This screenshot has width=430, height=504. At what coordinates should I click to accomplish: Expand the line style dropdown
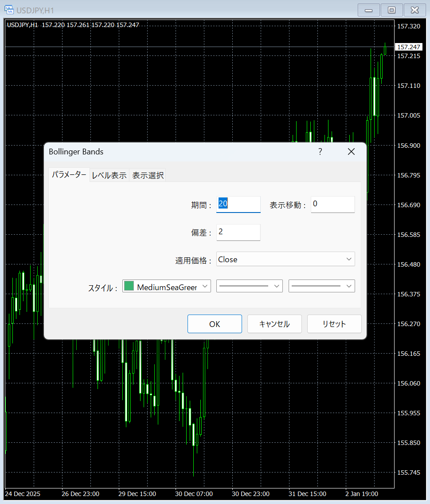[249, 287]
